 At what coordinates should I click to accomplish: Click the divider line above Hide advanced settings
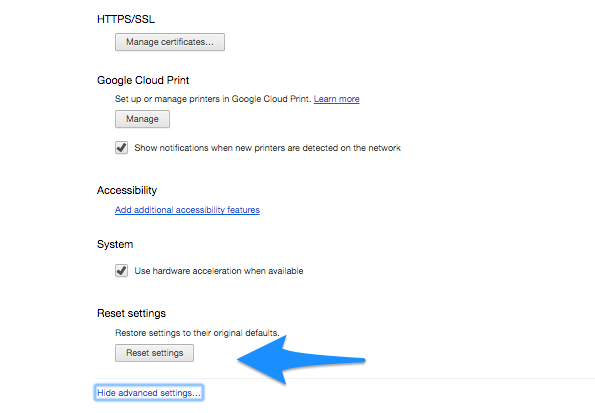pyautogui.click(x=346, y=378)
